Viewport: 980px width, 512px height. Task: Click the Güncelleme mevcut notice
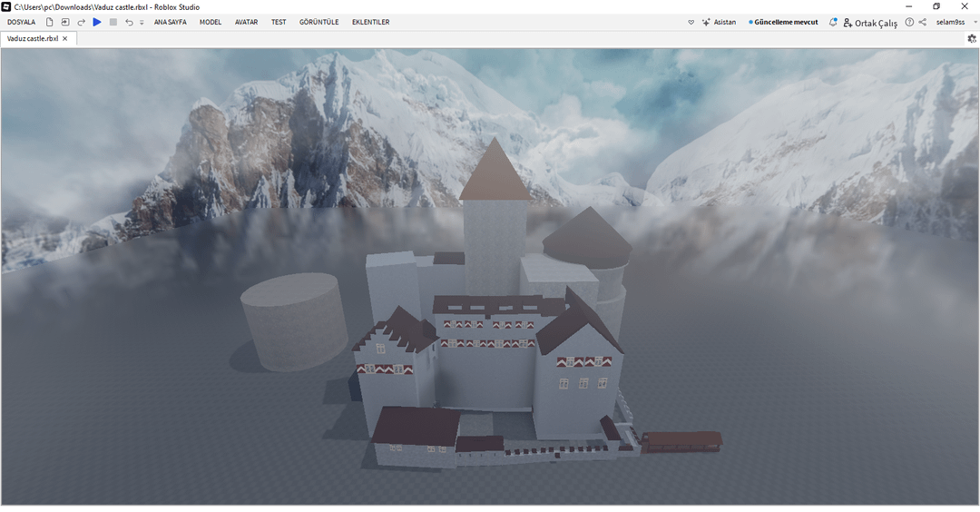point(784,22)
